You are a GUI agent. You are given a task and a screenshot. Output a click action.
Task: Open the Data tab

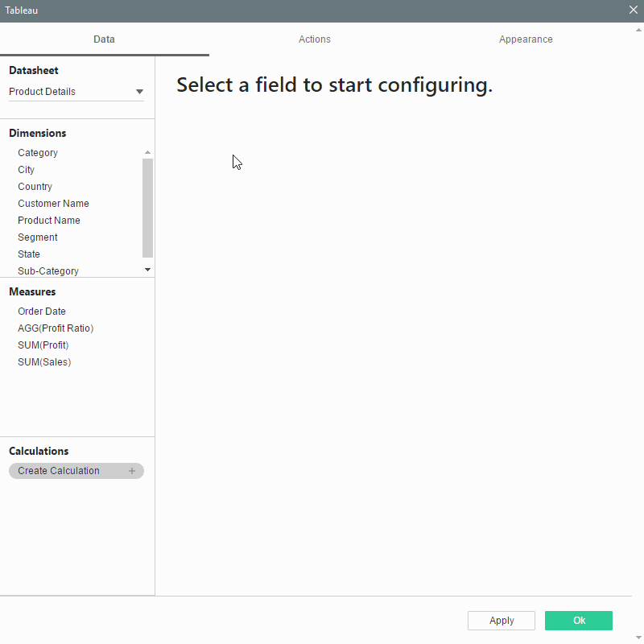coord(104,39)
